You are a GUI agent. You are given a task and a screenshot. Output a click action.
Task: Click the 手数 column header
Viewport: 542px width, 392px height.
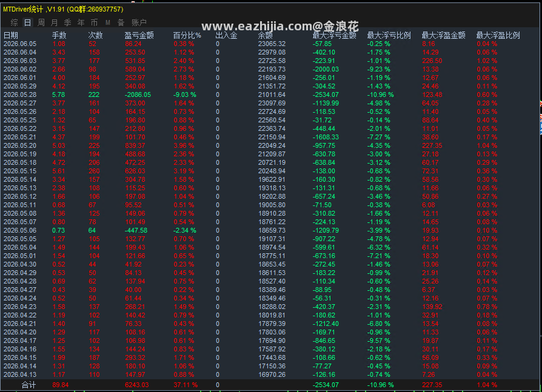coord(59,35)
